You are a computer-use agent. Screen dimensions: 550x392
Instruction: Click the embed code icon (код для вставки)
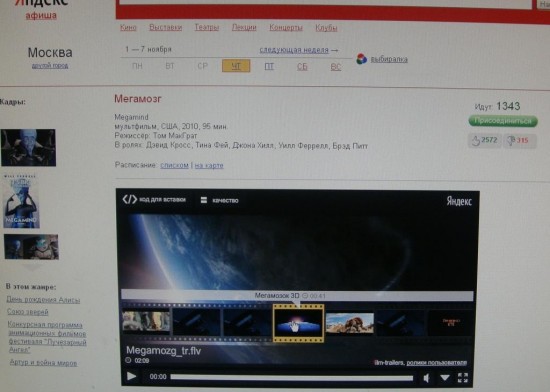(x=130, y=200)
